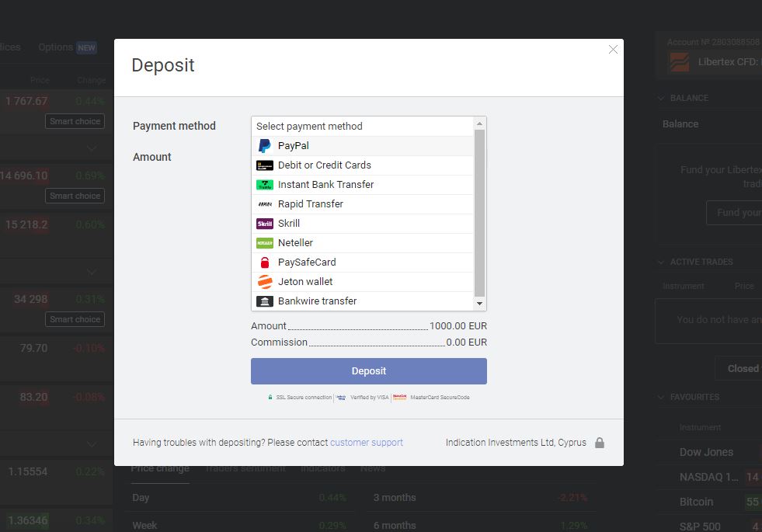Select Neteller payment option
The height and width of the screenshot is (532, 762).
[x=362, y=243]
